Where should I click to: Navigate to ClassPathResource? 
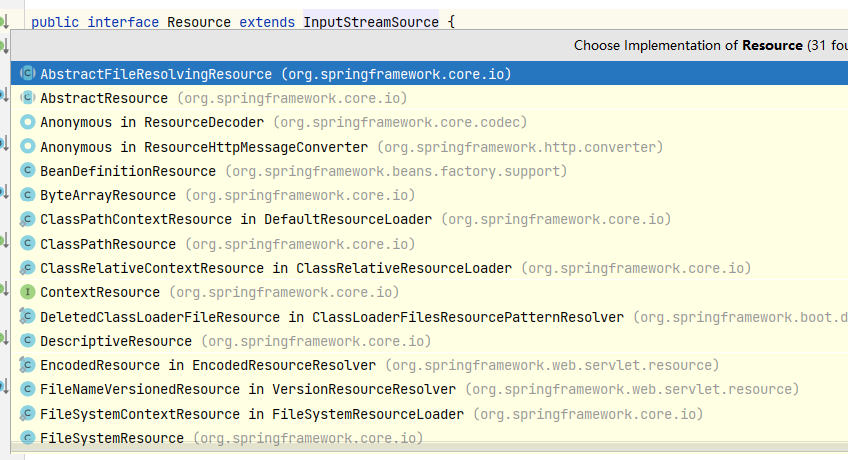429,244
